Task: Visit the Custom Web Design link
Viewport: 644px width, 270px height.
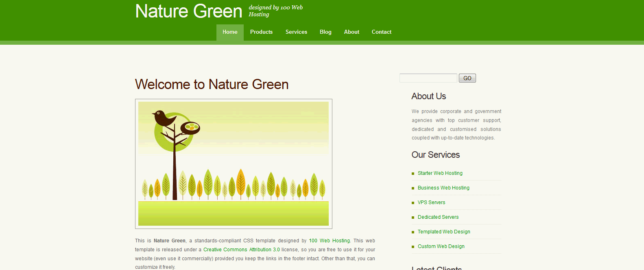Action: (x=441, y=246)
